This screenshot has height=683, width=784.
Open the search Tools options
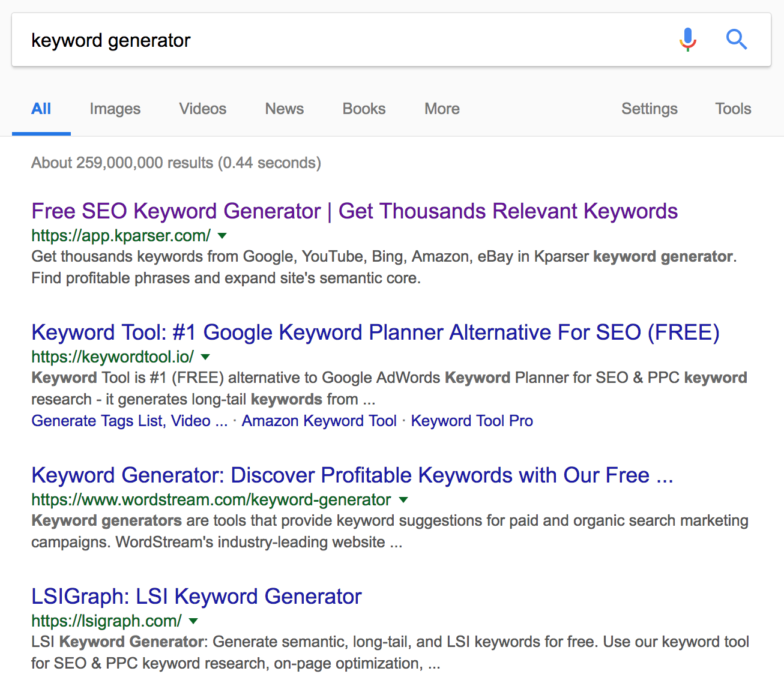coord(733,109)
